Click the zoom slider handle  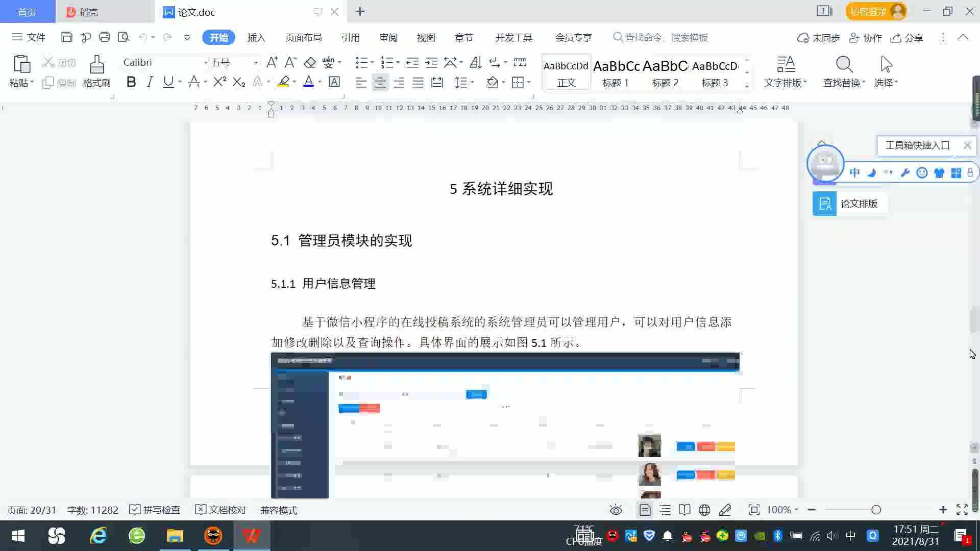click(x=876, y=510)
